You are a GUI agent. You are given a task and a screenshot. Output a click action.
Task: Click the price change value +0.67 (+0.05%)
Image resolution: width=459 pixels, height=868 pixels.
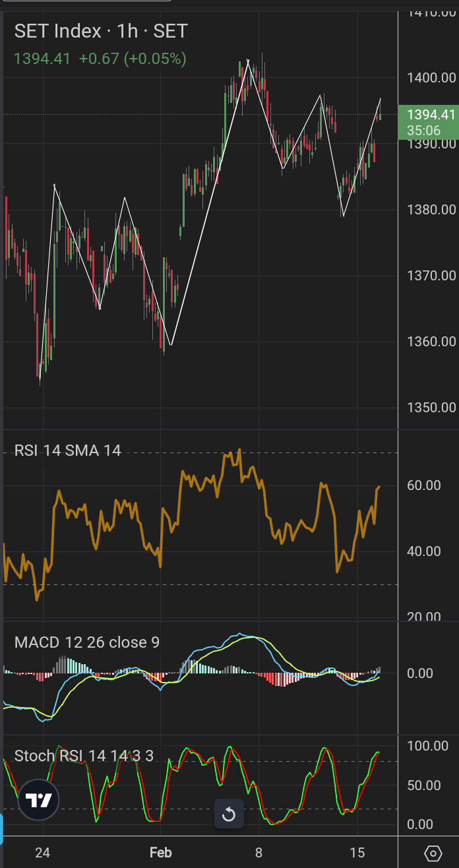(133, 59)
